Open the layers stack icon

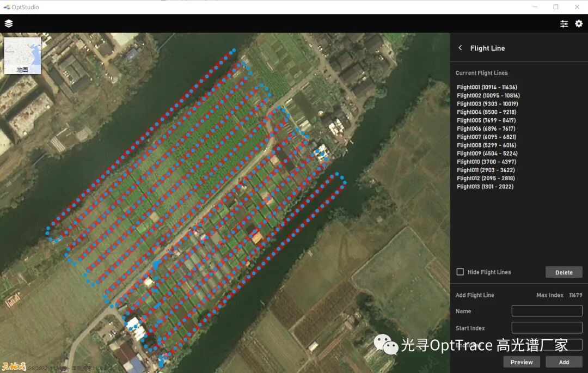point(9,23)
